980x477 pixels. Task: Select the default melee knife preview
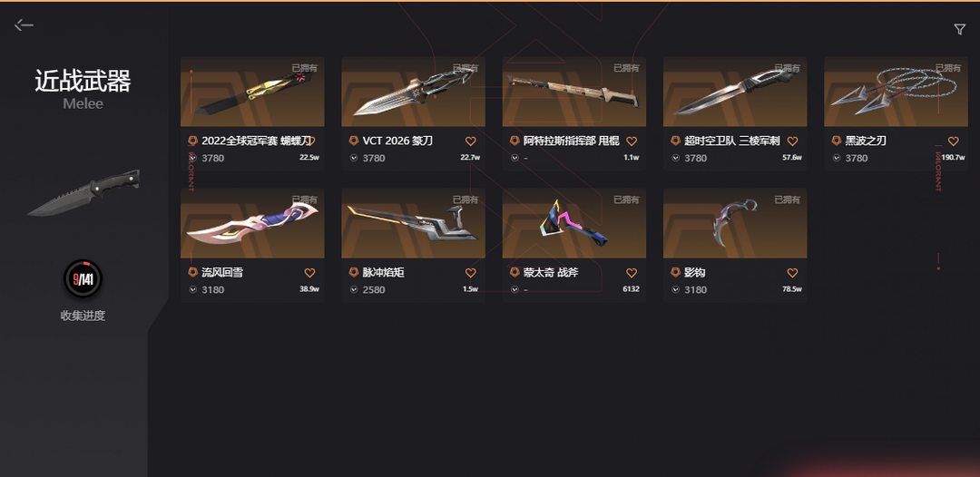coord(83,192)
